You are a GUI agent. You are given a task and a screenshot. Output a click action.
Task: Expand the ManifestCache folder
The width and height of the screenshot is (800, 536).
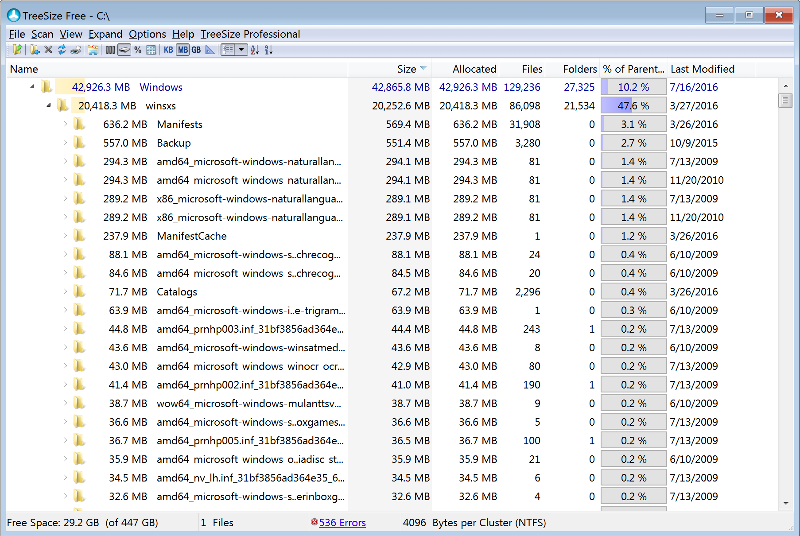coord(65,235)
